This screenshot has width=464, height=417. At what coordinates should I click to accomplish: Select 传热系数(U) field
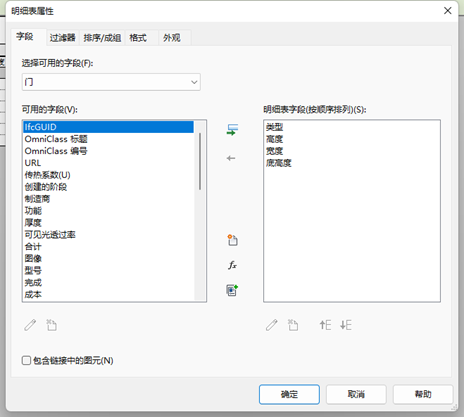click(108, 175)
